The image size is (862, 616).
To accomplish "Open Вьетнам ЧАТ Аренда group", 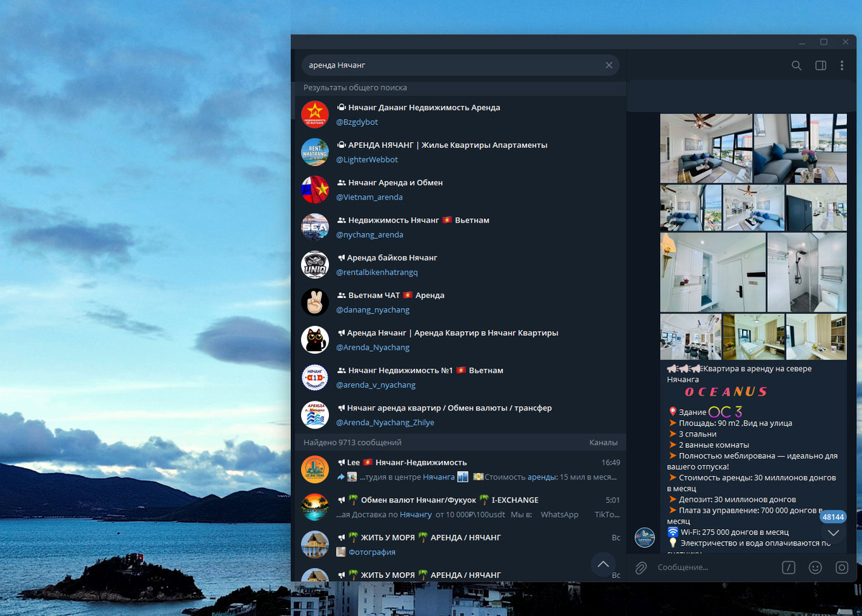I will [460, 302].
